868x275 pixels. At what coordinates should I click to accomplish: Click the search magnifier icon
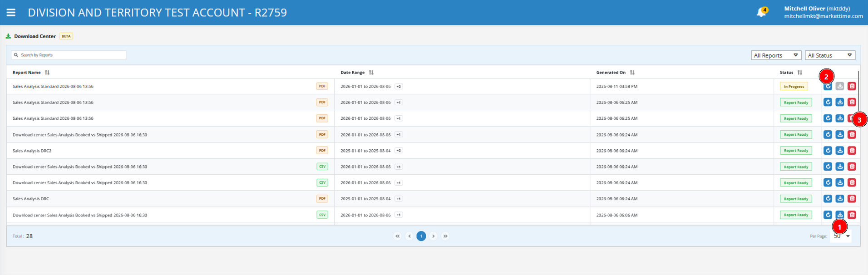tap(16, 55)
